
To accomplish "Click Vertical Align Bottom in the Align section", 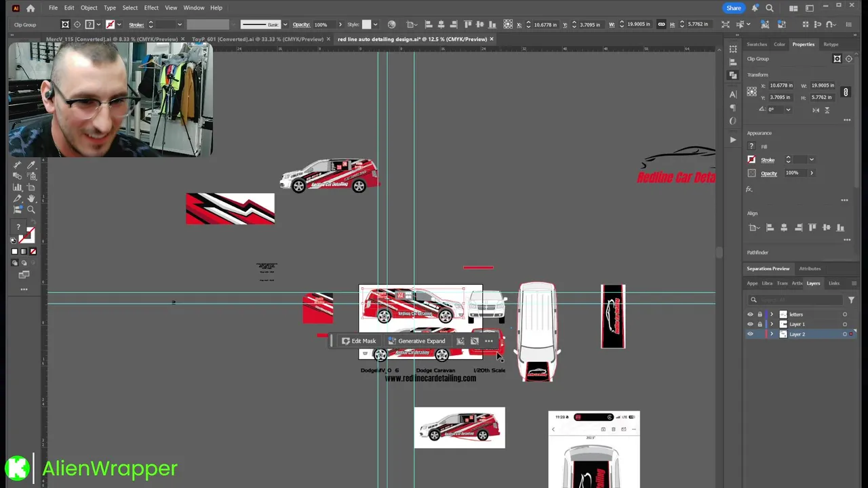I will 841,228.
